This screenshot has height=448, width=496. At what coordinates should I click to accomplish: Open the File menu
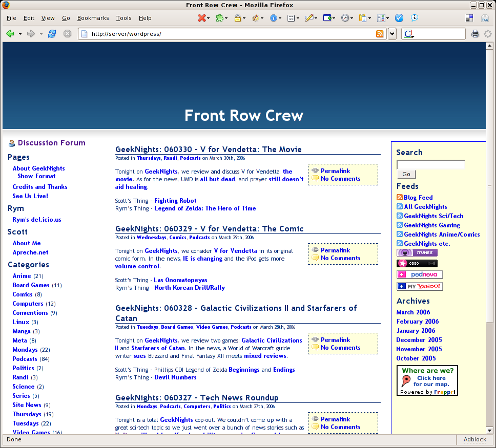pos(11,18)
